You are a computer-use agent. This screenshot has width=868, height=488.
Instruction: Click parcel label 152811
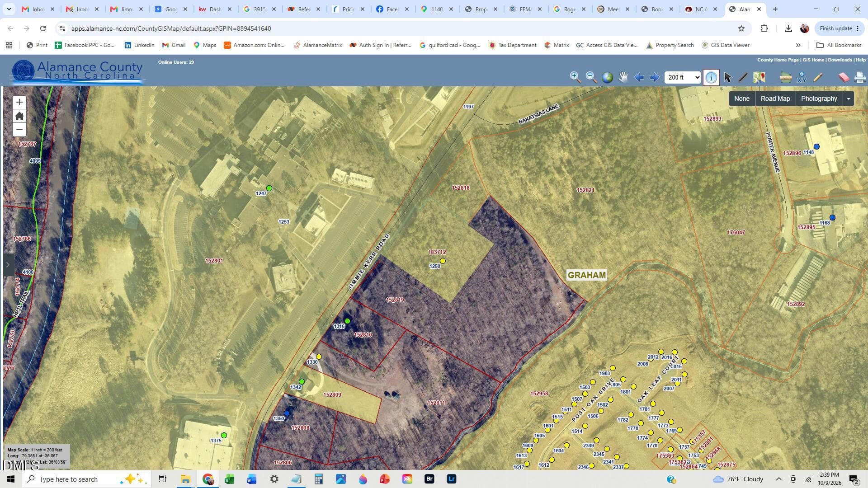pos(436,403)
